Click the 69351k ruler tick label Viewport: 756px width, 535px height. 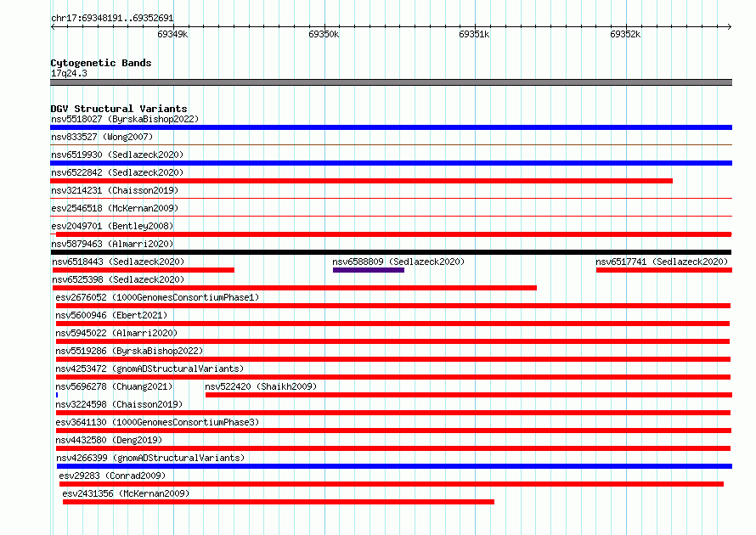pos(474,34)
